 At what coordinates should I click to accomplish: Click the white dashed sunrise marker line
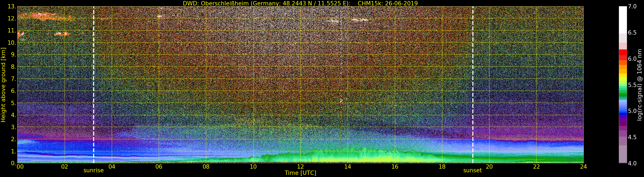tap(94, 85)
